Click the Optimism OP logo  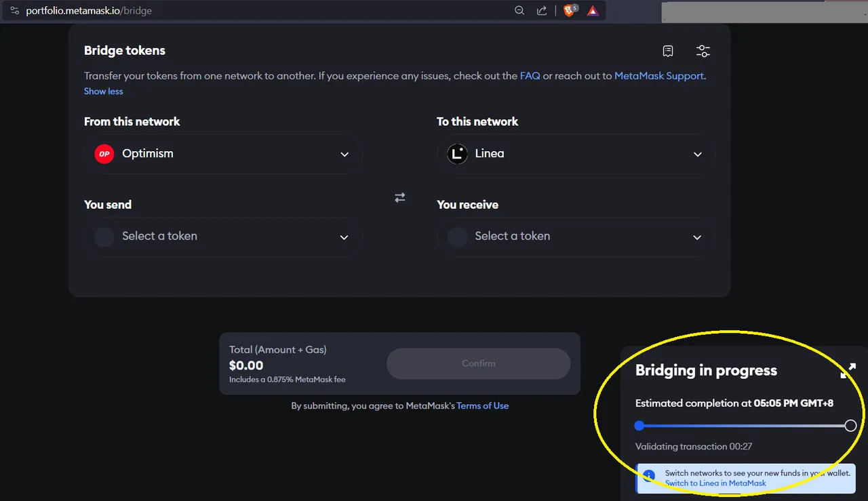pos(104,154)
